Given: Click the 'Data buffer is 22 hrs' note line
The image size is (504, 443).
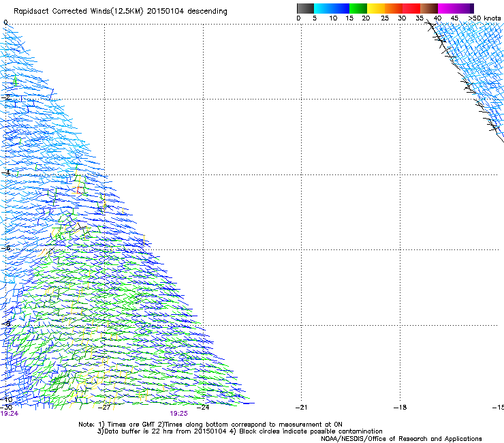Looking at the screenshot, I should click(x=240, y=431).
